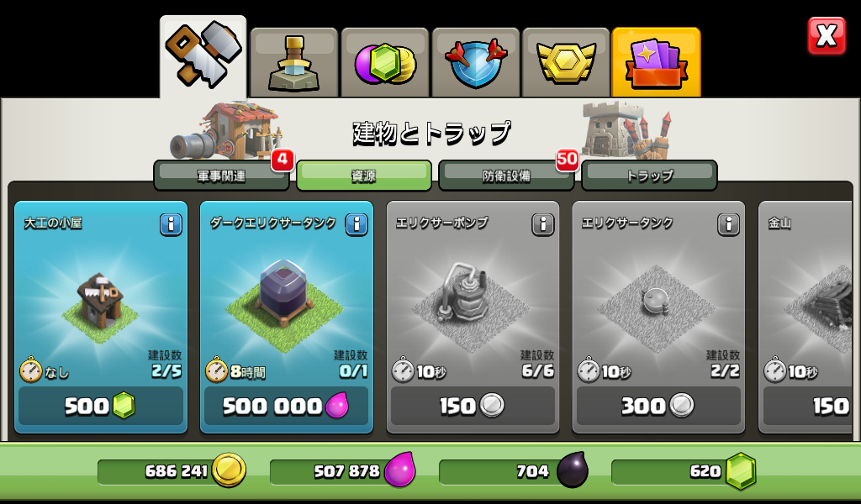Tap the green gem balance 620

(684, 471)
